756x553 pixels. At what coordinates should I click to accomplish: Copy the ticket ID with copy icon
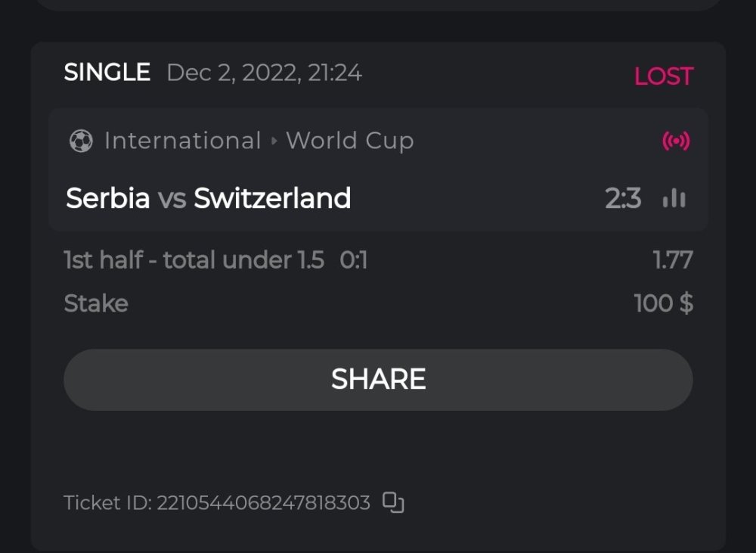(x=393, y=502)
